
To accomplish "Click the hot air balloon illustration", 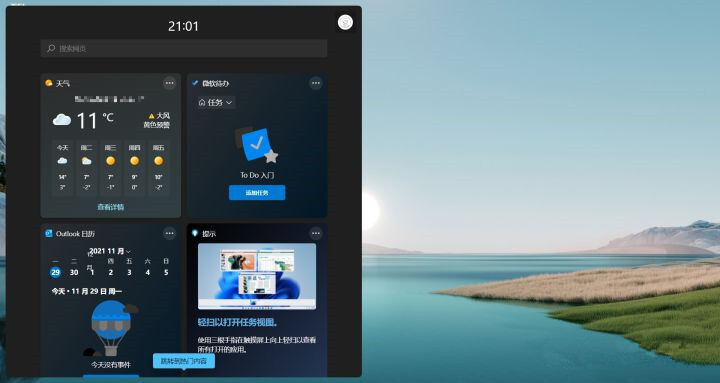I will pos(111,328).
